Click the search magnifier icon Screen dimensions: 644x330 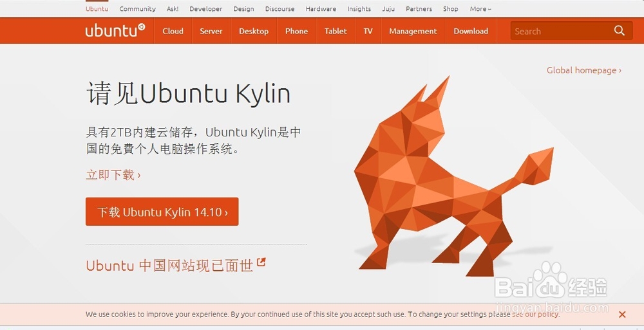(x=619, y=30)
